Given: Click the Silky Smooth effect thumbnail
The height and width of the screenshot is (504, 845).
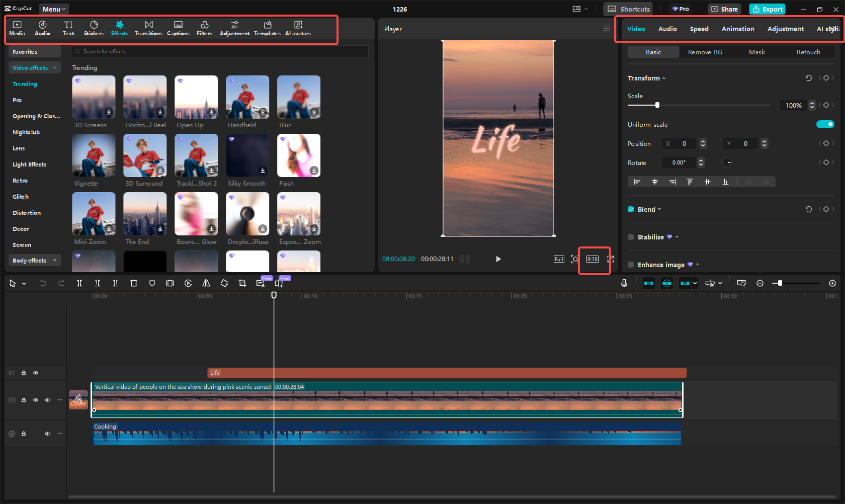Looking at the screenshot, I should [x=247, y=155].
